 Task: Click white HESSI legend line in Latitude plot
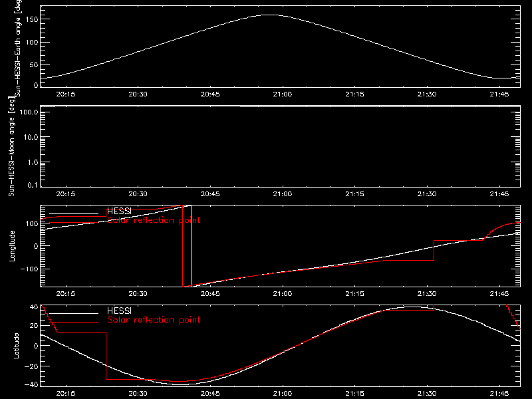[x=74, y=313]
